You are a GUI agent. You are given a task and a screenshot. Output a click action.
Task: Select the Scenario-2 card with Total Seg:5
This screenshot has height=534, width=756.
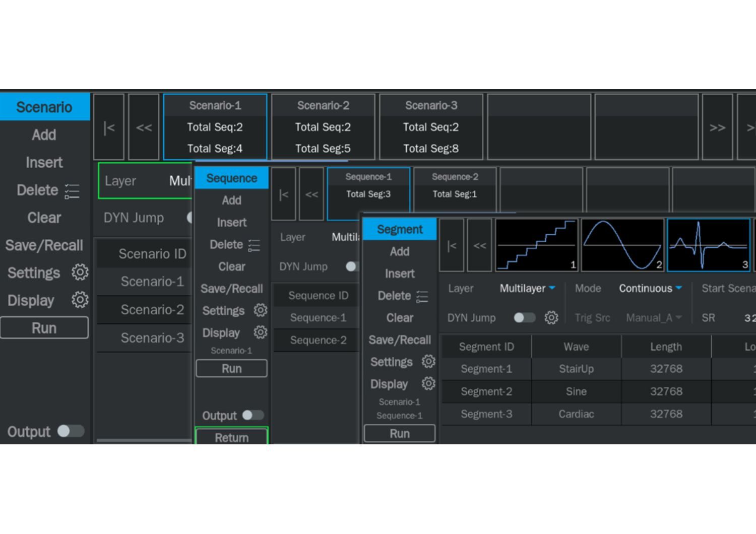coord(323,127)
